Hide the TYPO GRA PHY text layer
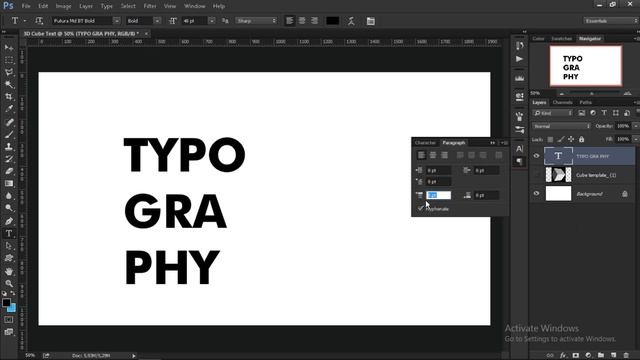This screenshot has width=640, height=360. click(x=536, y=156)
